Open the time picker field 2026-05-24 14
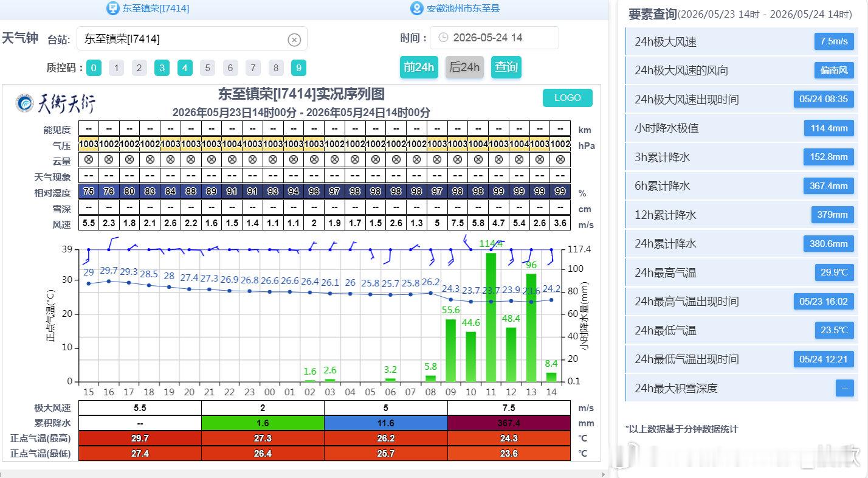Viewport: 868px width, 478px height. pyautogui.click(x=494, y=38)
